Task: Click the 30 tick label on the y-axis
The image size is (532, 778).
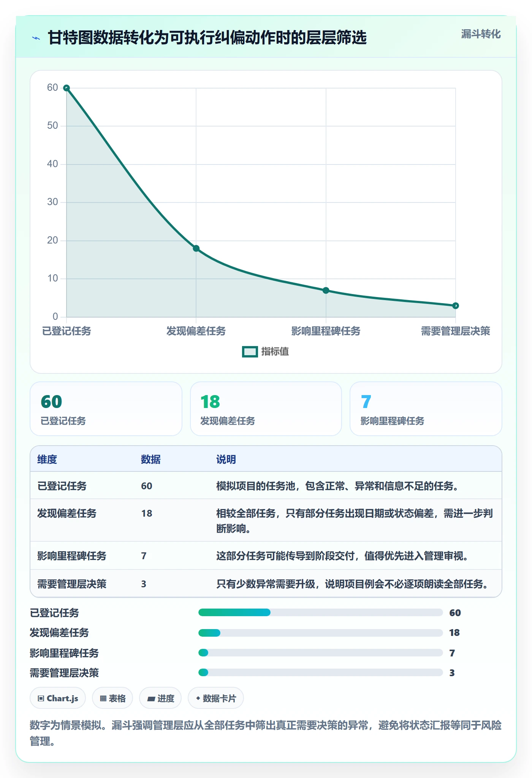Action: tap(52, 202)
